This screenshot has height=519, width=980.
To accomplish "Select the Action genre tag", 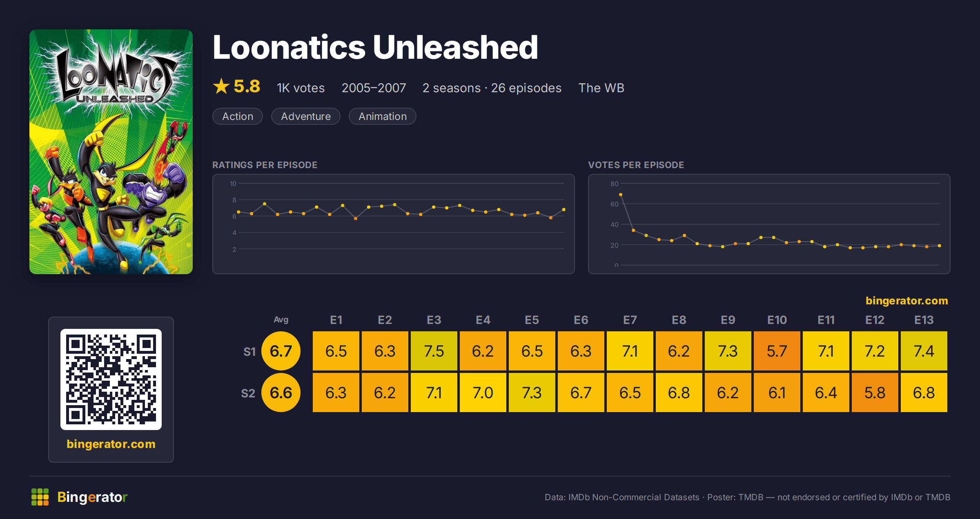I will coord(238,116).
